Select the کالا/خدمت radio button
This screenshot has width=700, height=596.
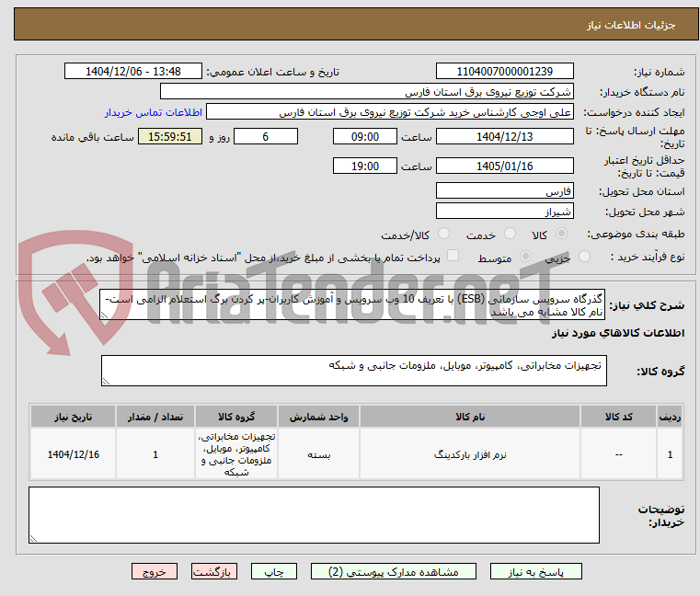(443, 233)
